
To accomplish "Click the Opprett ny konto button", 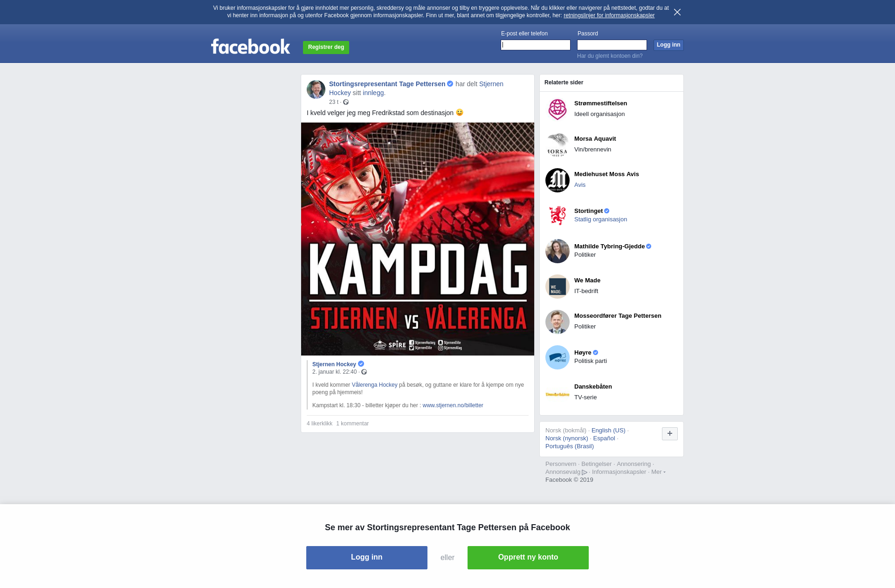I will pyautogui.click(x=528, y=558).
